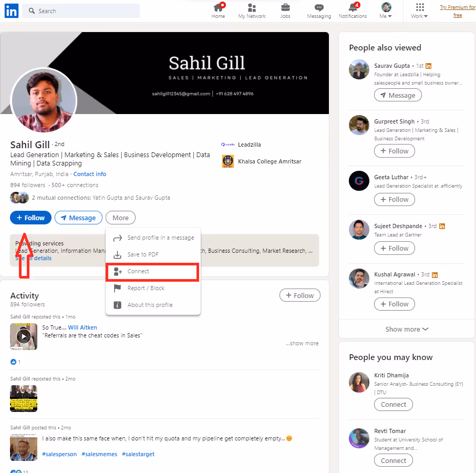Click LinkedIn badge next to Kushal Agrawal
476x473 pixels.
434,275
